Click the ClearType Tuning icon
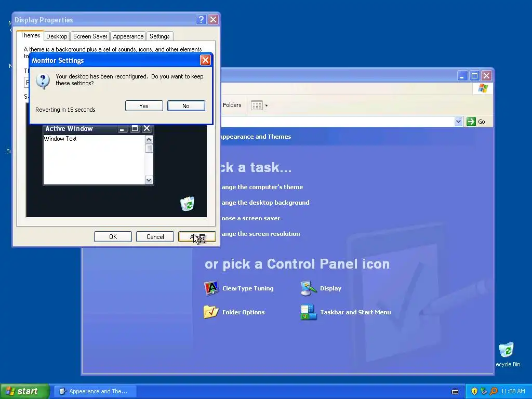The height and width of the screenshot is (399, 532). pos(211,288)
